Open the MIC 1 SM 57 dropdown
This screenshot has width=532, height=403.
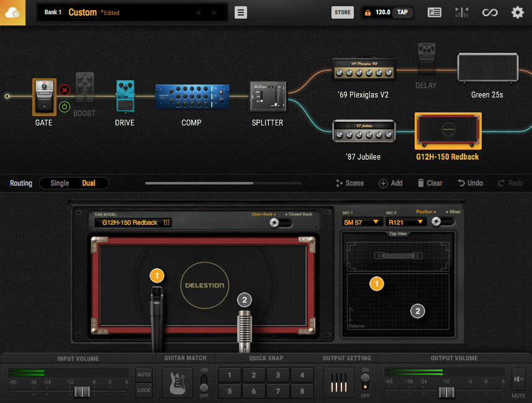(362, 222)
